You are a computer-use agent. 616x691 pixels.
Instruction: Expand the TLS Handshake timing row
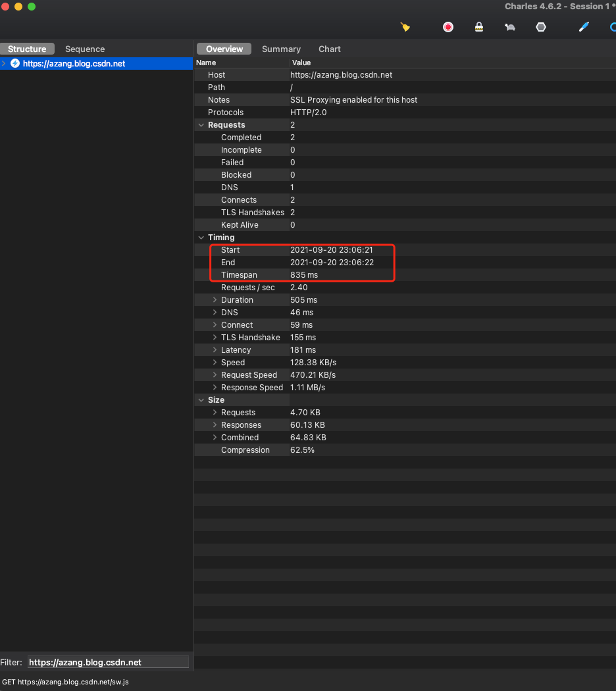(x=215, y=337)
